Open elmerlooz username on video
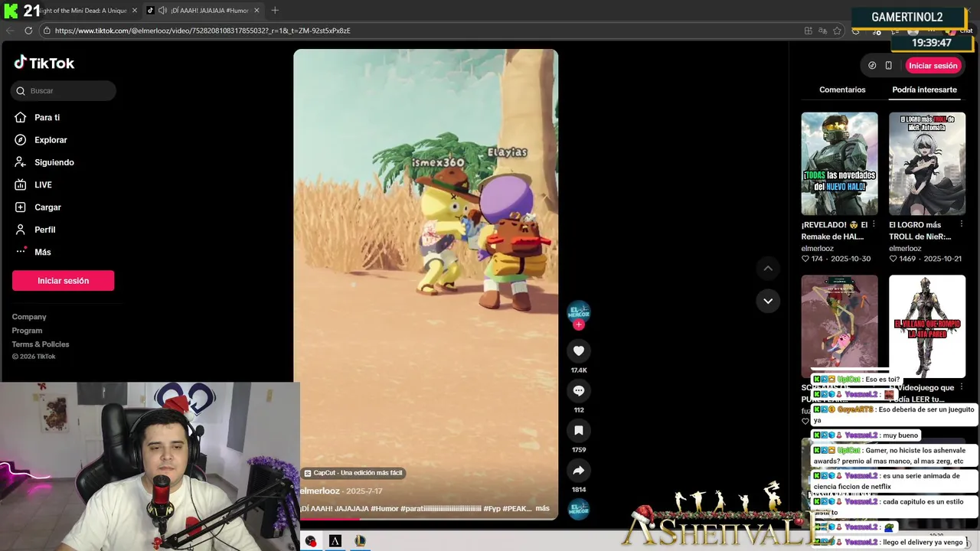 click(320, 491)
